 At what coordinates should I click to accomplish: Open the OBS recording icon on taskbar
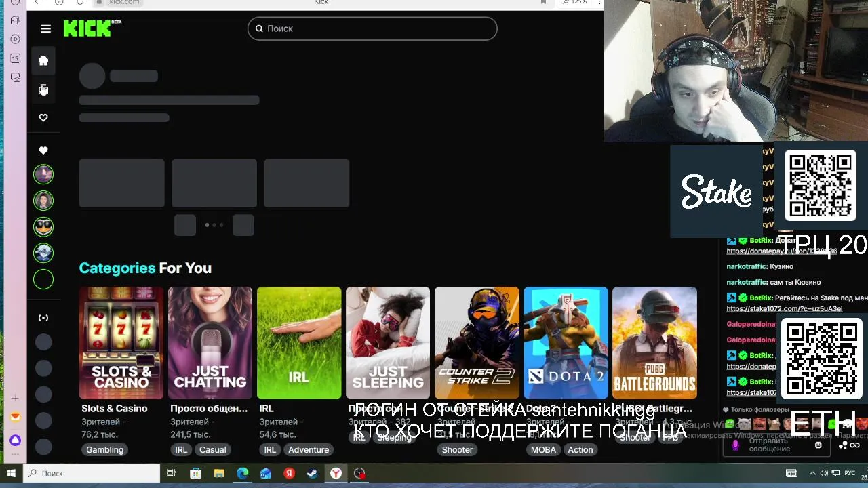359,473
